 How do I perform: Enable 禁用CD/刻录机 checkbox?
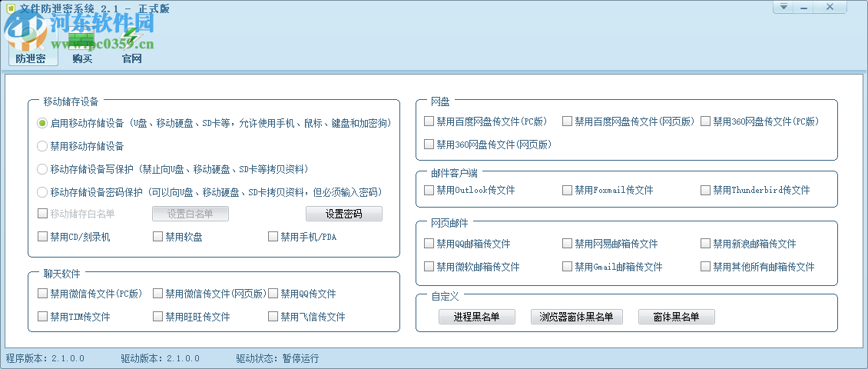[x=42, y=237]
